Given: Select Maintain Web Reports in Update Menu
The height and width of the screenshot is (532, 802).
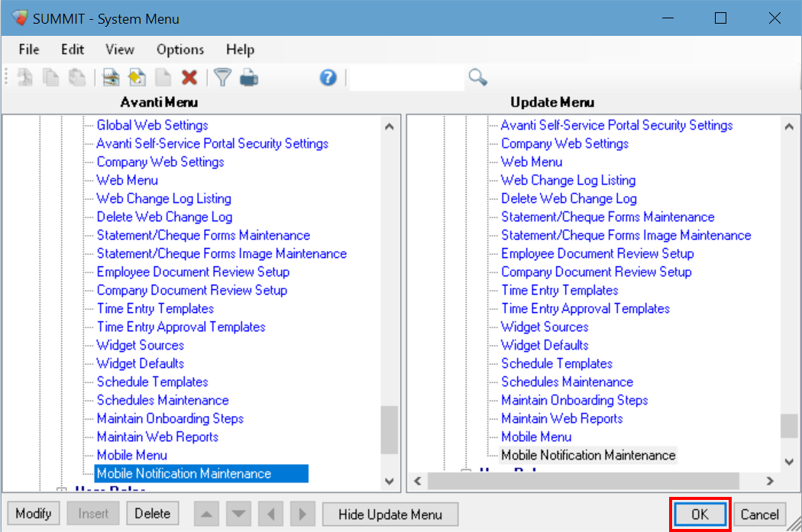Looking at the screenshot, I should click(561, 420).
